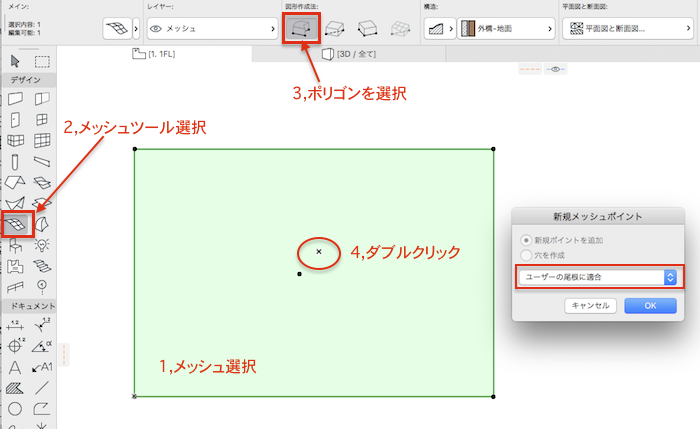Click the OK button
This screenshot has height=429, width=700.
(x=650, y=306)
